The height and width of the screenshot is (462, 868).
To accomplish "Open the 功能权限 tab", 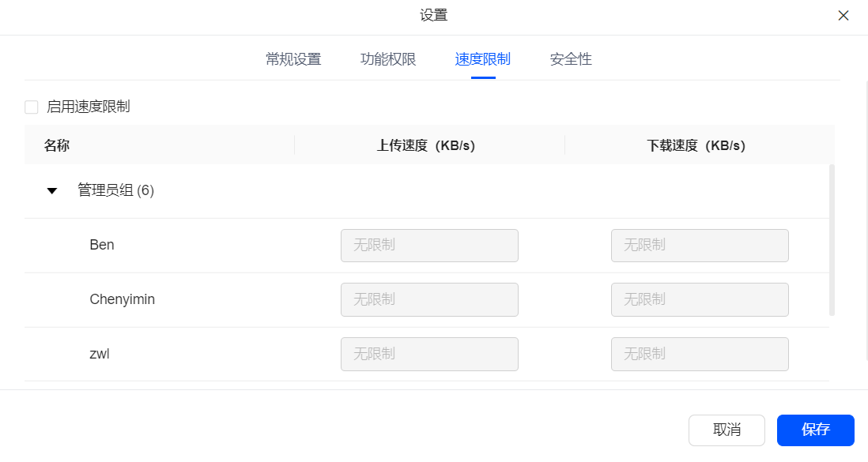I will 388,59.
